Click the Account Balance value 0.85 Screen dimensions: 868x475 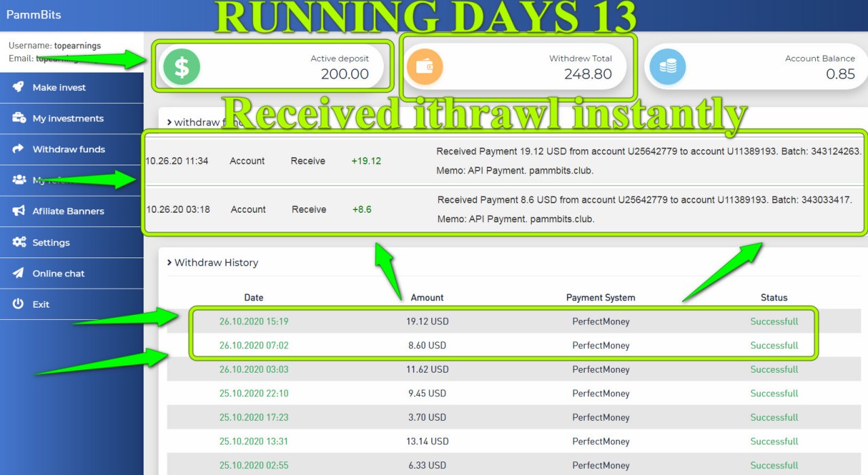841,74
